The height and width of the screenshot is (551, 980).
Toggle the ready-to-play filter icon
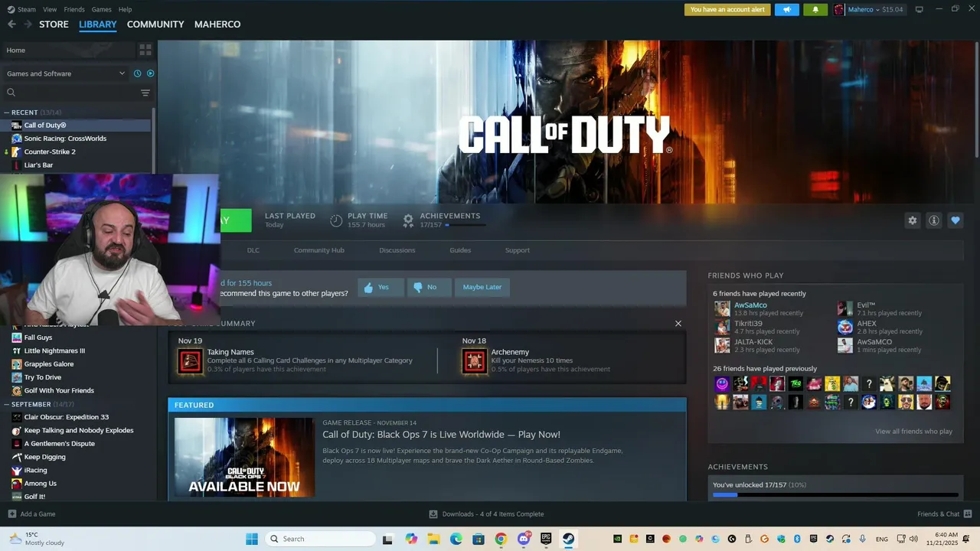(x=150, y=73)
